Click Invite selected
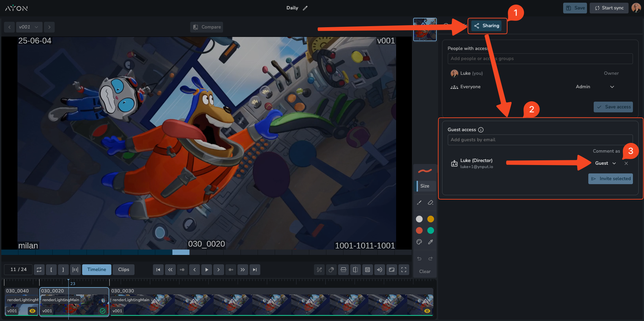The height and width of the screenshot is (321, 644). pos(610,179)
